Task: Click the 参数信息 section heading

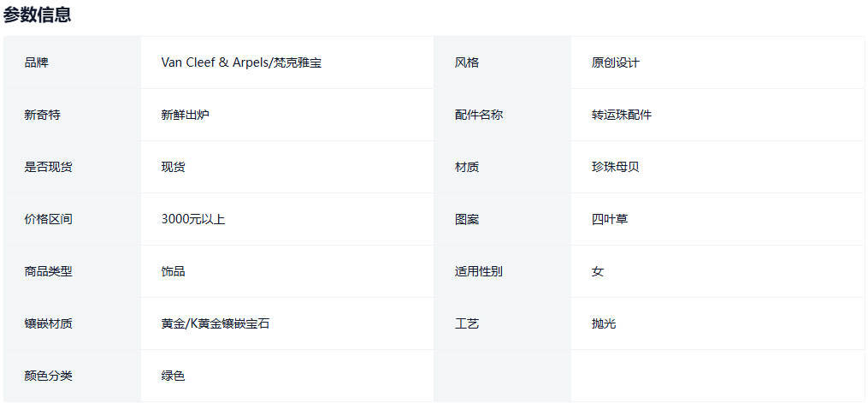Action: (38, 15)
